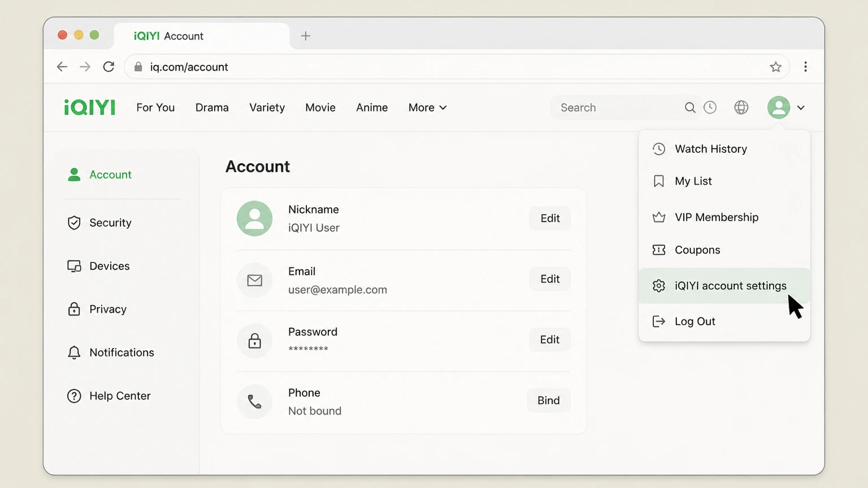Edit the Nickname
This screenshot has height=488, width=868.
[x=550, y=219]
